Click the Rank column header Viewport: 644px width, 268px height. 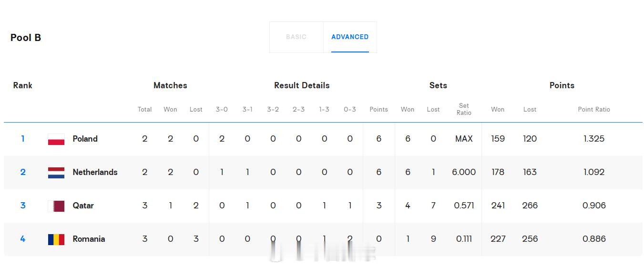[x=22, y=85]
